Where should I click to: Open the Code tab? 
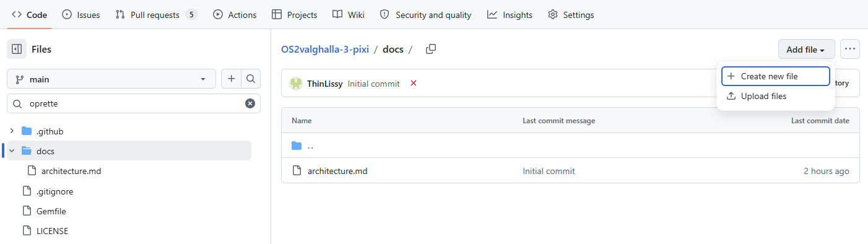click(x=29, y=15)
